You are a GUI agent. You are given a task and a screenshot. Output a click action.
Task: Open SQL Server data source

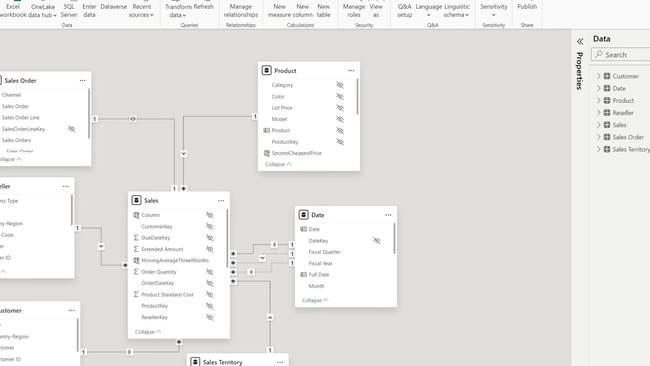click(69, 10)
